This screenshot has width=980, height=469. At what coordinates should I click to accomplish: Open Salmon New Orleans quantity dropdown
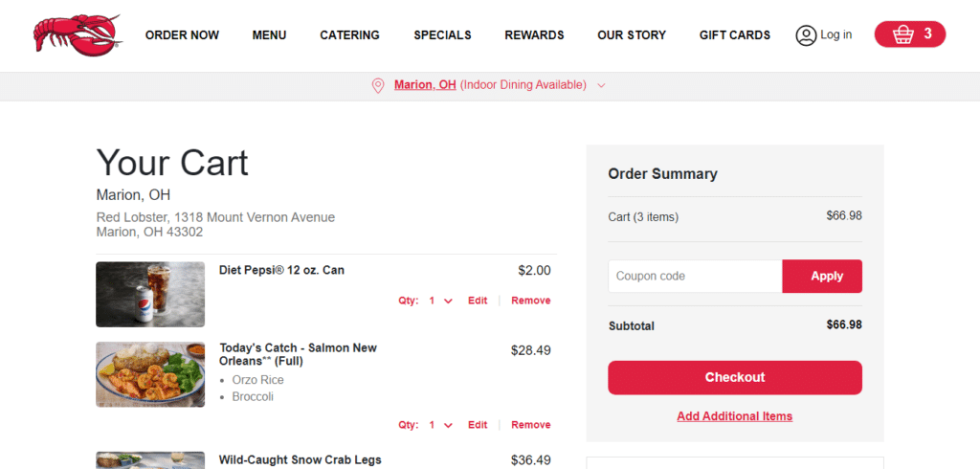(440, 425)
